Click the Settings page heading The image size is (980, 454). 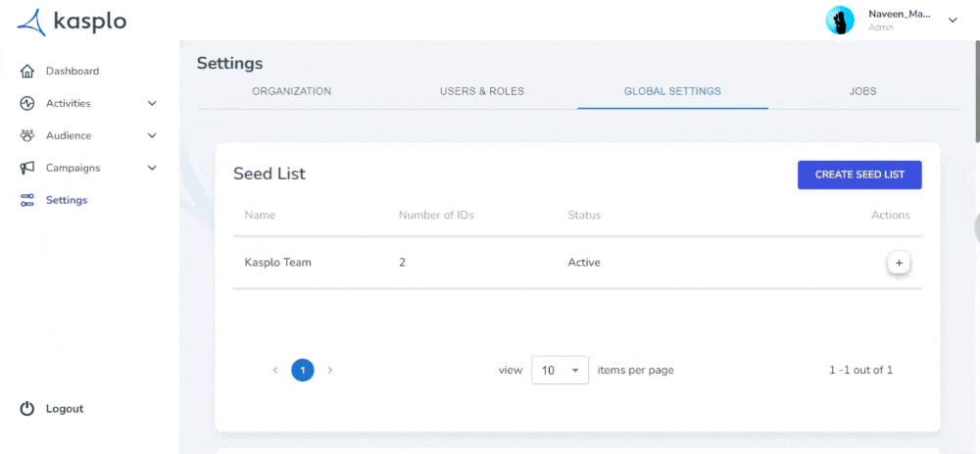click(230, 63)
